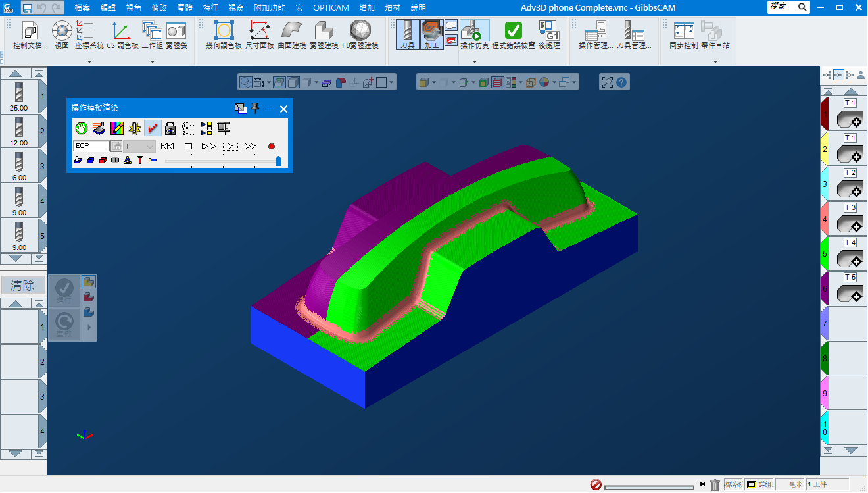868x493 pixels.
Task: Expand the dropdown arrow under 座標系統
Action: [x=89, y=62]
